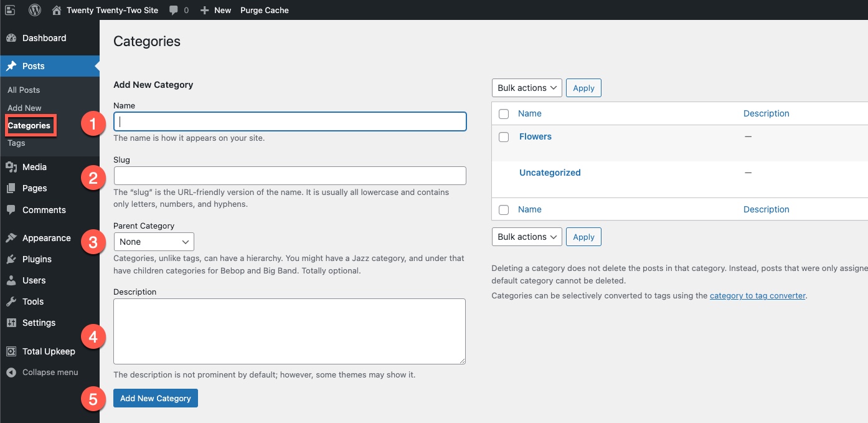
Task: Open the top Bulk actions dropdown
Action: 527,88
